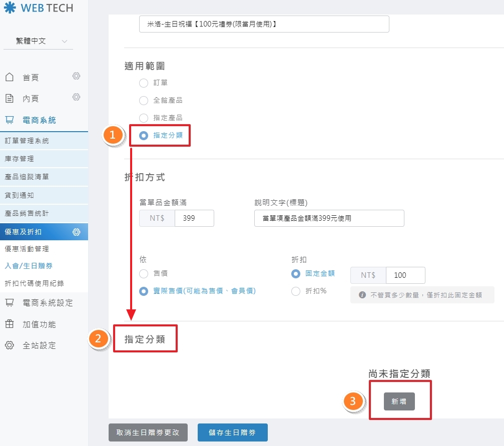504x446 pixels.
Task: Click the home icon for 首頁
Action: 9,77
